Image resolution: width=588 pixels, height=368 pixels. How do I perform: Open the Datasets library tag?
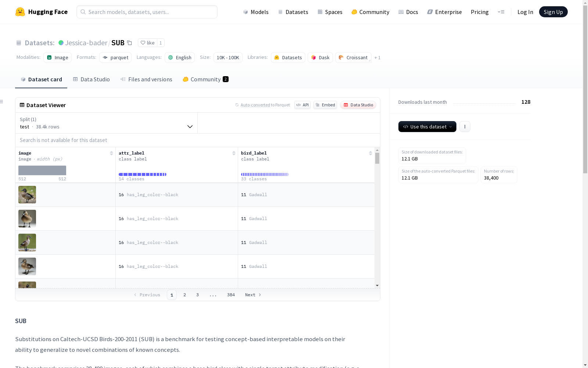(288, 57)
